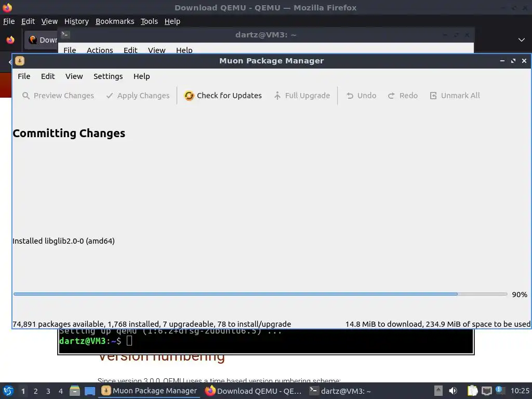The height and width of the screenshot is (399, 532).
Task: Open Firefox Bookmarks menu
Action: coord(115,21)
